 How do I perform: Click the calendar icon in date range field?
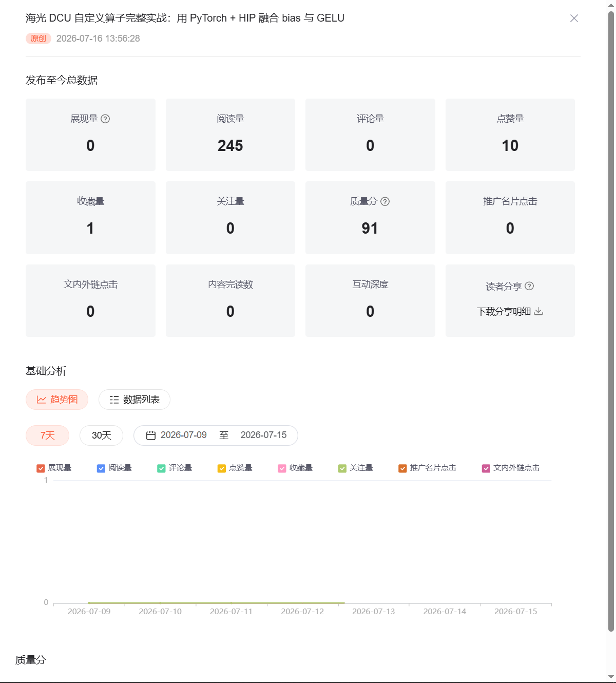(151, 435)
